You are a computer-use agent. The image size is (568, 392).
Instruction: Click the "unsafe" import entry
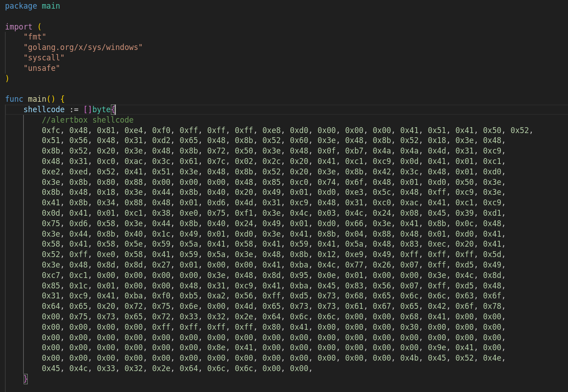point(42,68)
